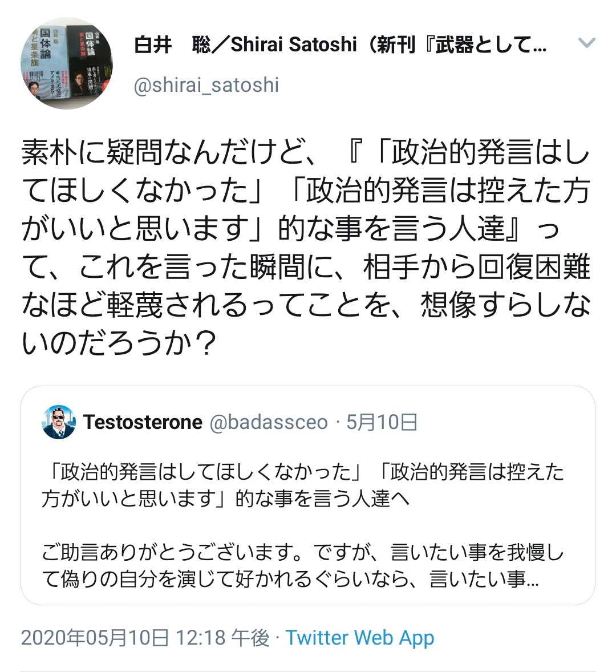
Task: Open the quoted tweet's 5月10日 date
Action: pyautogui.click(x=382, y=422)
